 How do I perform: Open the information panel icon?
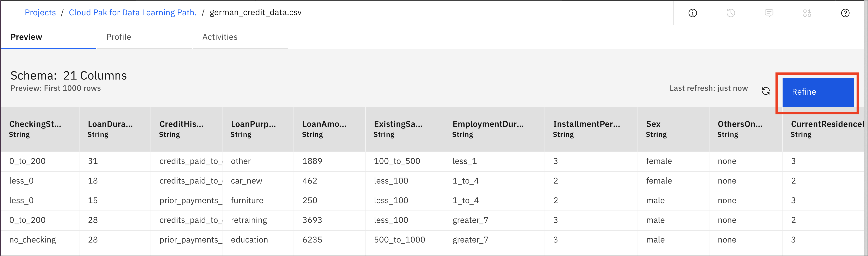692,13
